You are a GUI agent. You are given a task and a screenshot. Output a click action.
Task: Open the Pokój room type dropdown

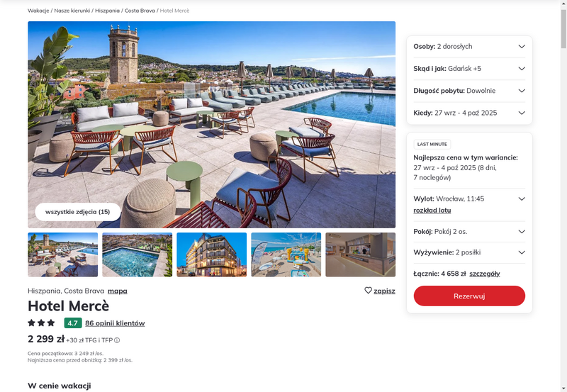(x=469, y=232)
